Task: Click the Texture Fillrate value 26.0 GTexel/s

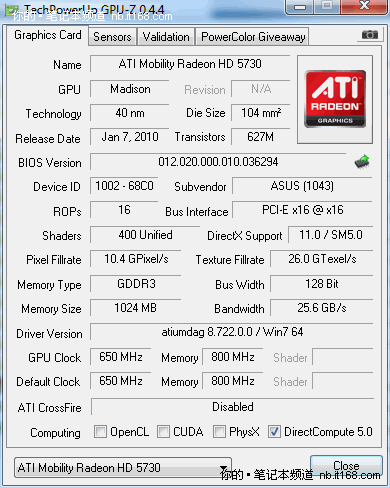Action: [x=322, y=259]
